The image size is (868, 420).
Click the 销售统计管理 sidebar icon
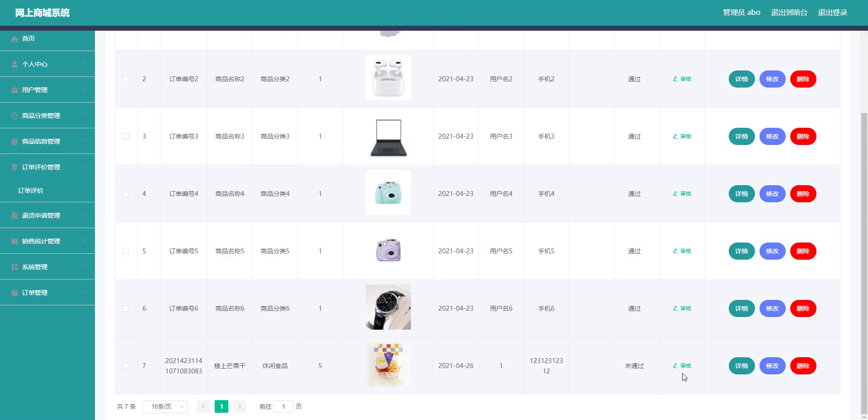(14, 241)
